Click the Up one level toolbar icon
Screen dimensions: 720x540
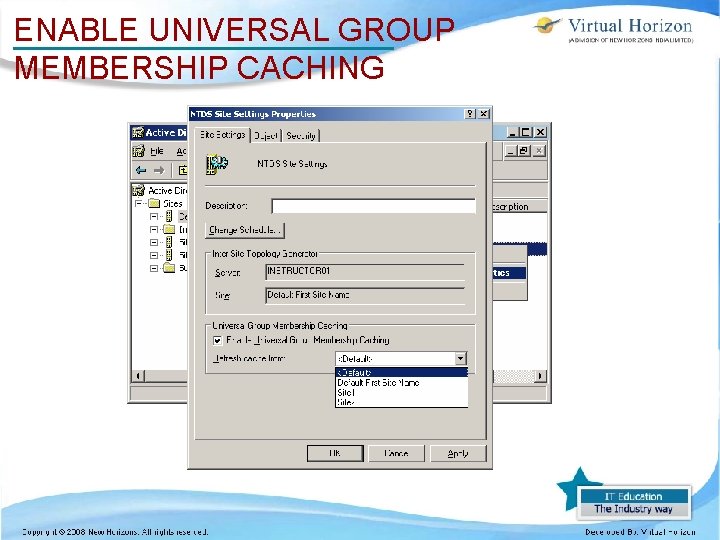point(182,170)
